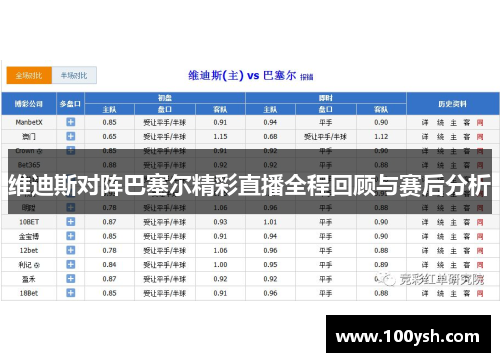Open 详 history link in 10BET row
The width and height of the screenshot is (500, 362).
click(x=425, y=222)
